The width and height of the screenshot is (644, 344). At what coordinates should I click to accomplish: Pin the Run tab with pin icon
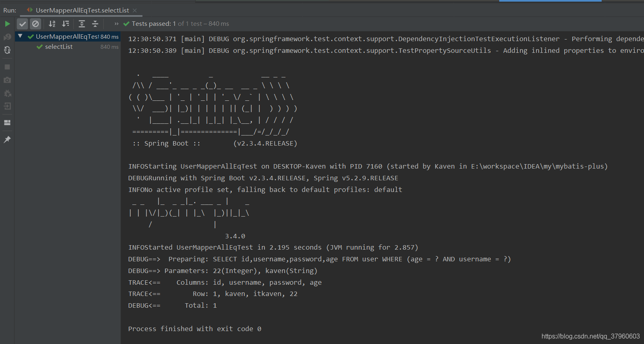(7, 140)
